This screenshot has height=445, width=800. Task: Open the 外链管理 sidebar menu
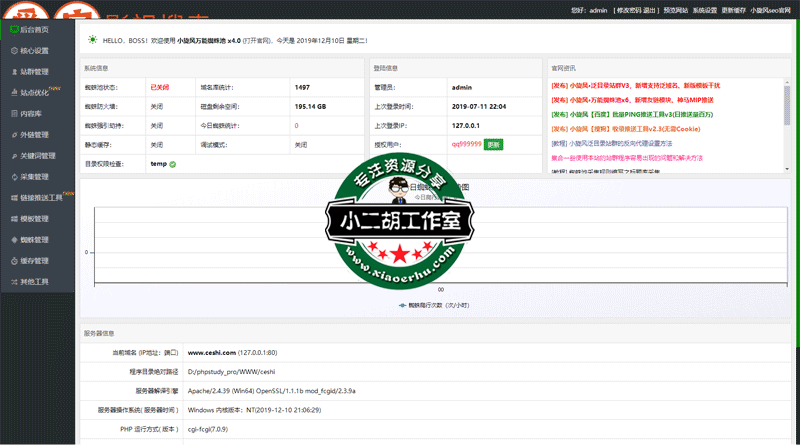[34, 135]
